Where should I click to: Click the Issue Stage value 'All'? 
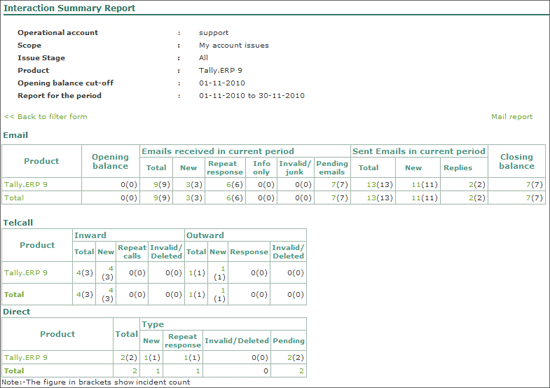pyautogui.click(x=203, y=58)
